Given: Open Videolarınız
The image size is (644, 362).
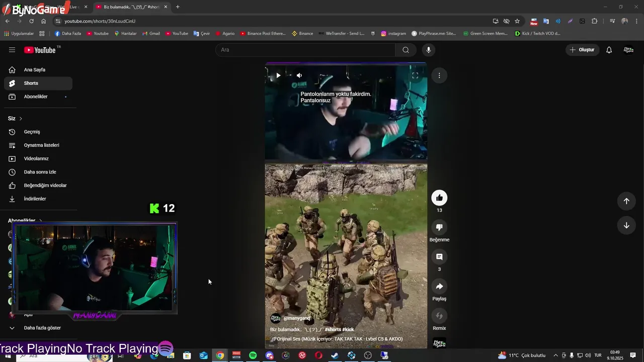Looking at the screenshot, I should click(38, 158).
